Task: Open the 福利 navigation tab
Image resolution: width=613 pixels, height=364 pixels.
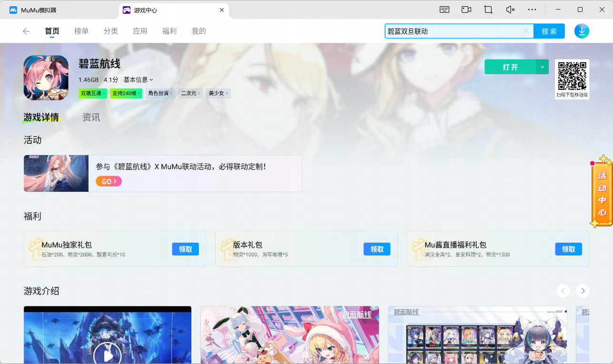Action: pos(169,31)
